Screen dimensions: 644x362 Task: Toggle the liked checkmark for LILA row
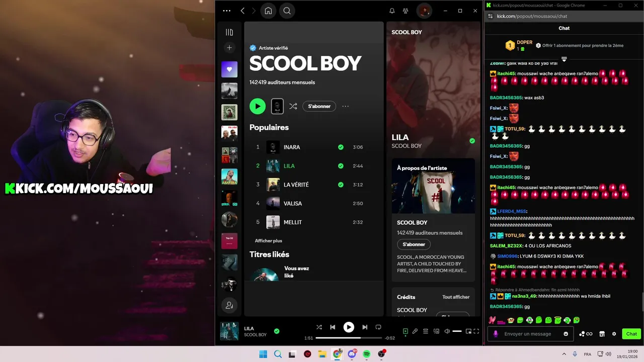[x=341, y=166]
